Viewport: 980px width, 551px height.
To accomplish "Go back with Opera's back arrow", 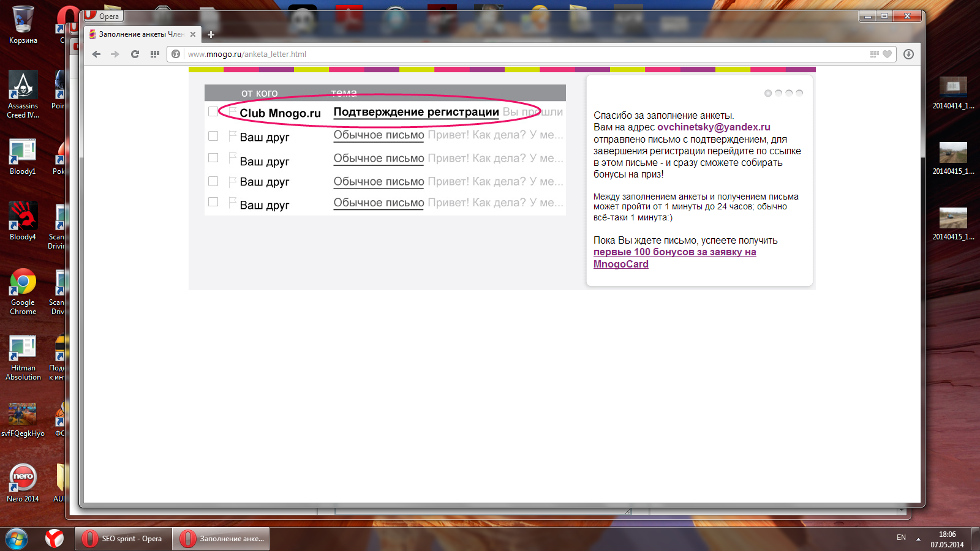I will click(x=96, y=54).
